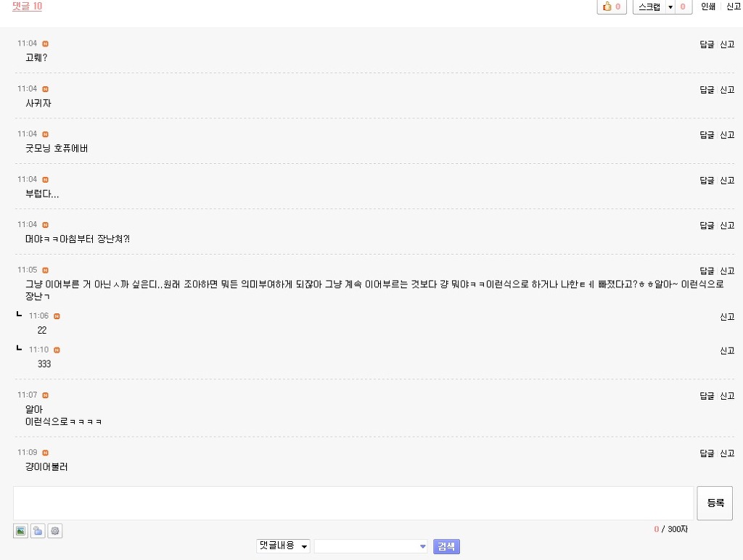Click the N icon beside the 11:07 timestamp
The height and width of the screenshot is (560, 743).
coord(46,395)
